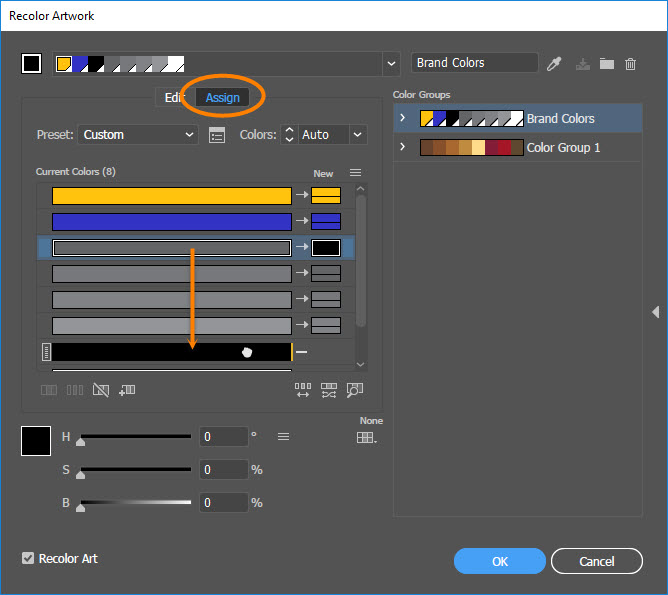Open the active colors harmony dropdown
The image size is (668, 595).
click(391, 64)
